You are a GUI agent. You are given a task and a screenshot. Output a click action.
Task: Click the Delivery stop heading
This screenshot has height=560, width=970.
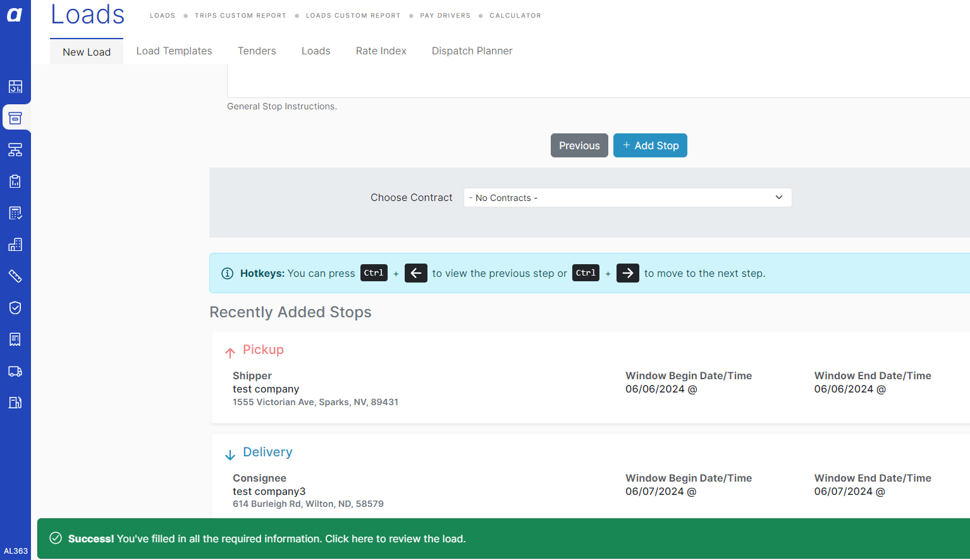coord(267,452)
